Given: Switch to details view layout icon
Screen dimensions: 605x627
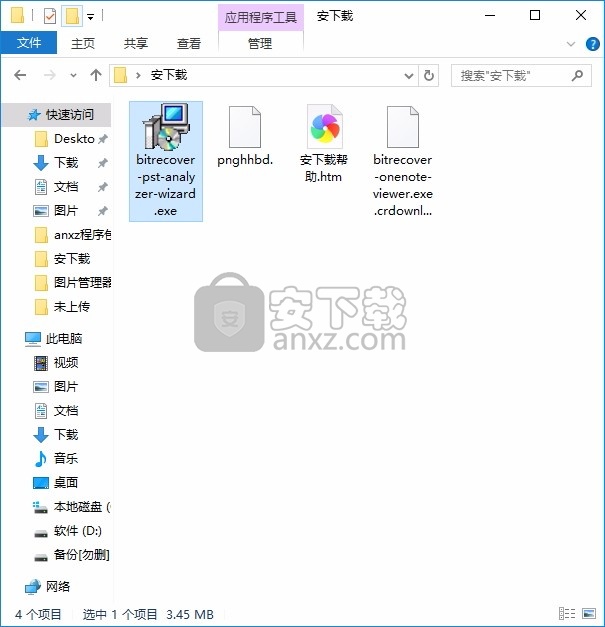Looking at the screenshot, I should point(567,613).
